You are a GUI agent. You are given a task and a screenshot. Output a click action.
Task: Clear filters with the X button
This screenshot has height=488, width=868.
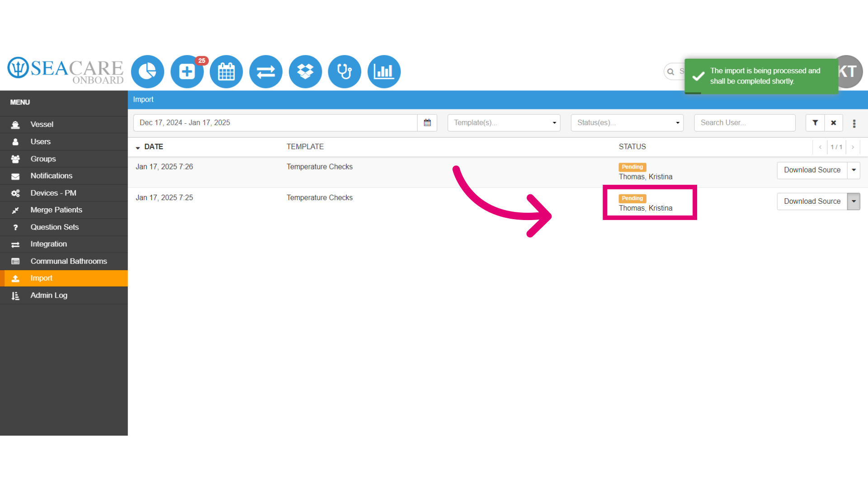tap(834, 122)
